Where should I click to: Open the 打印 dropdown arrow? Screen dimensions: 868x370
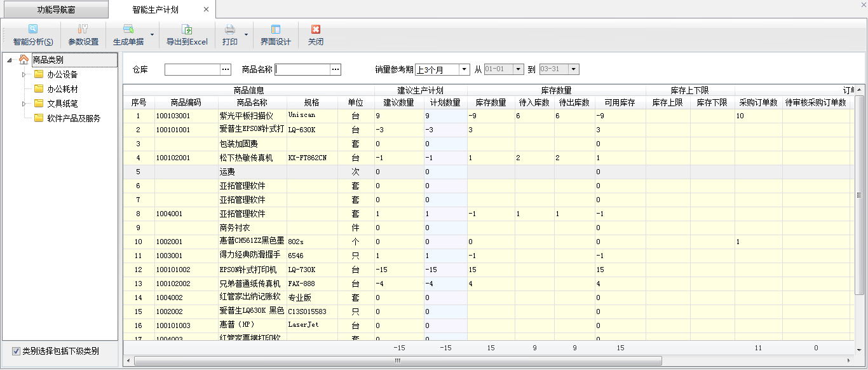[246, 35]
